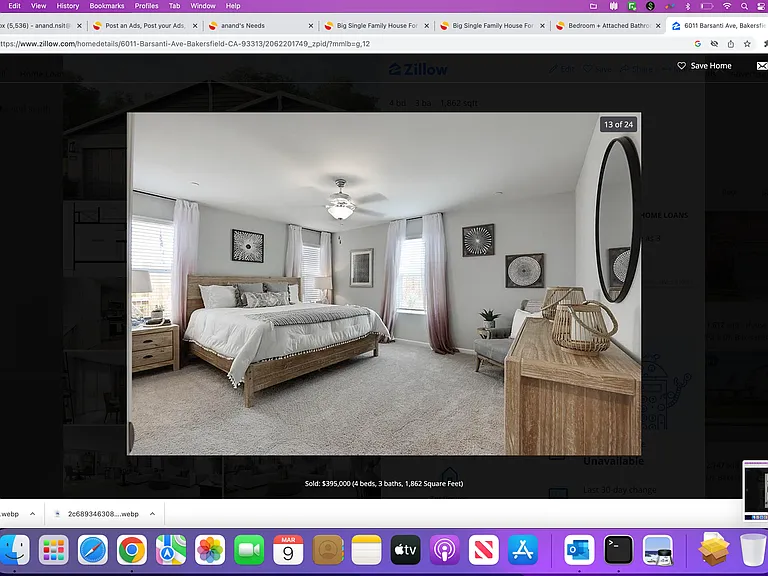The height and width of the screenshot is (576, 768).
Task: Switch to 'Post an Ads, Post your Ads' tab
Action: [145, 25]
